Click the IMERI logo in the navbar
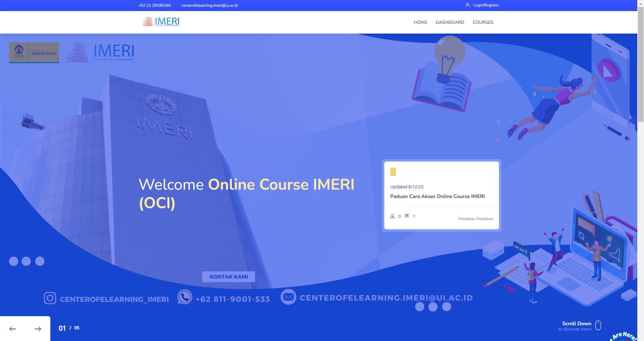This screenshot has height=341, width=644. tap(161, 22)
